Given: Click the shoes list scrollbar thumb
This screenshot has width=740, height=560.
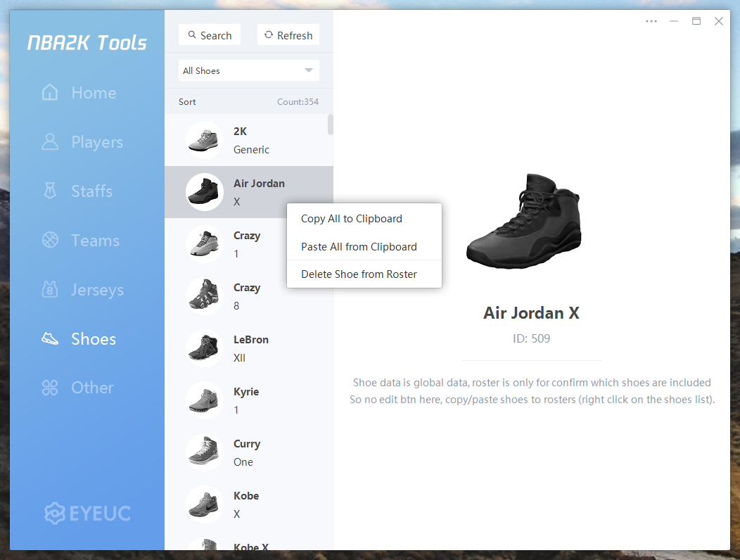Looking at the screenshot, I should 331,125.
